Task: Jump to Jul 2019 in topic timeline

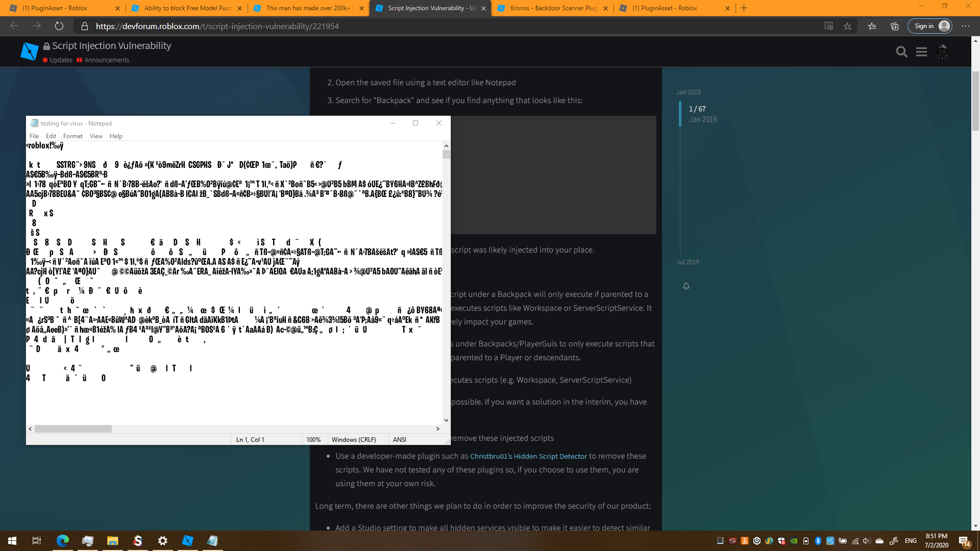Action: click(688, 262)
